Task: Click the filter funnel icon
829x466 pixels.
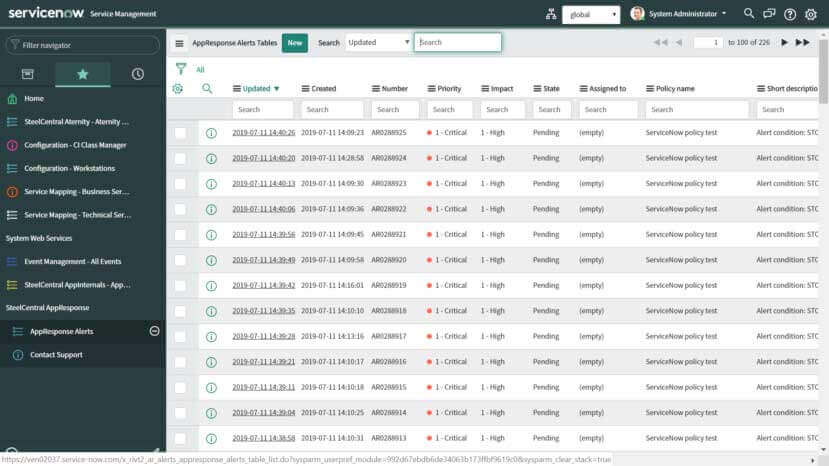Action: [x=181, y=69]
